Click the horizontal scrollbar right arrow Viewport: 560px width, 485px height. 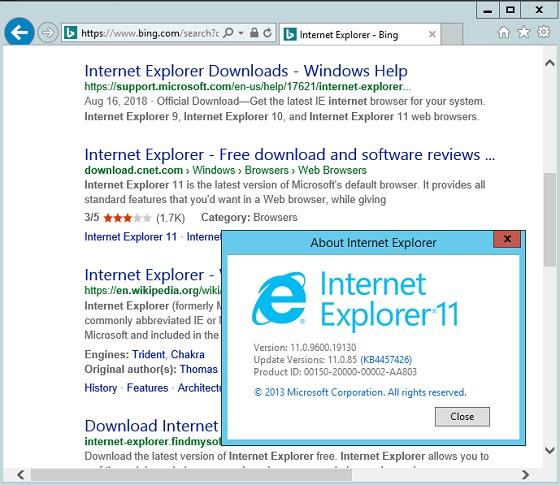point(525,475)
